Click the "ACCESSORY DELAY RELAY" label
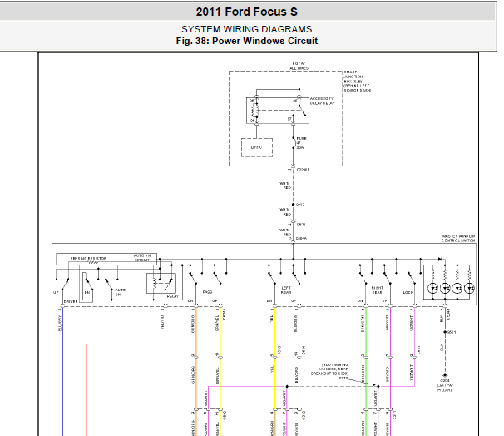This screenshot has height=436, width=504. pos(322,101)
